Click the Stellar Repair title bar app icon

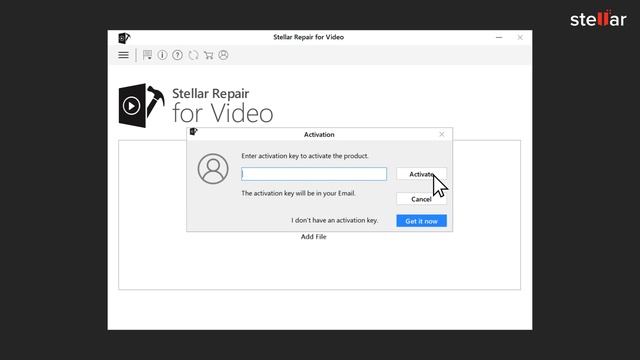124,38
